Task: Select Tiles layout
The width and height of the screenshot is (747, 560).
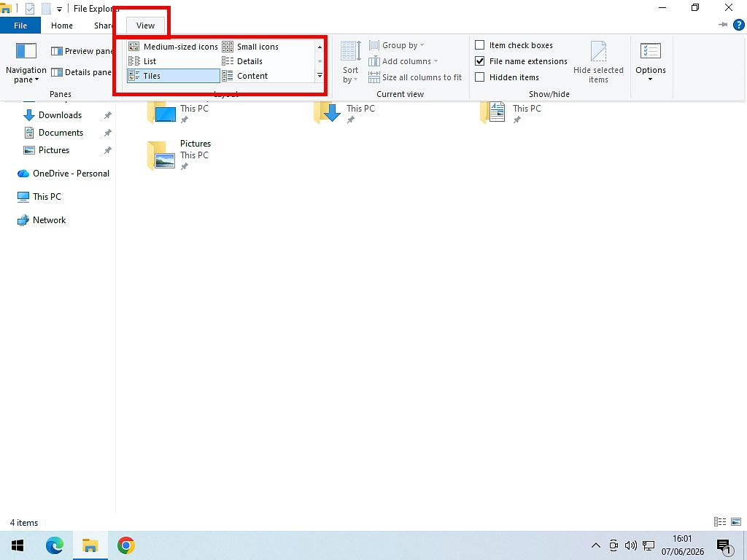Action: coord(174,76)
